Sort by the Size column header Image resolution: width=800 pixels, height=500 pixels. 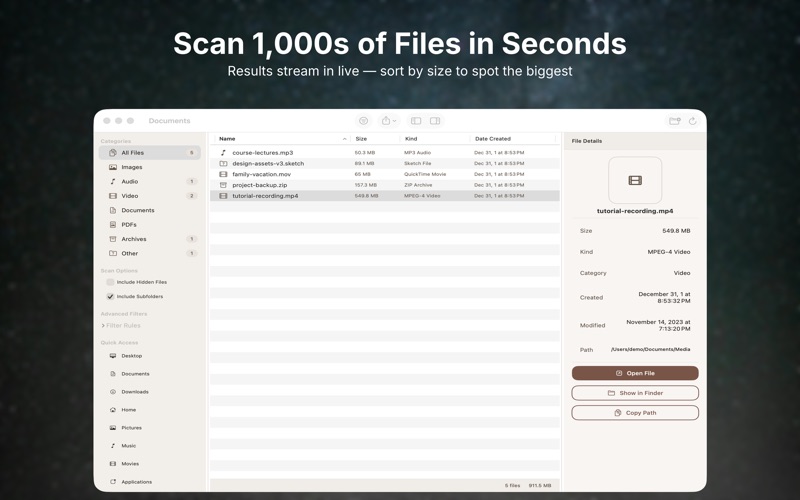click(x=376, y=139)
